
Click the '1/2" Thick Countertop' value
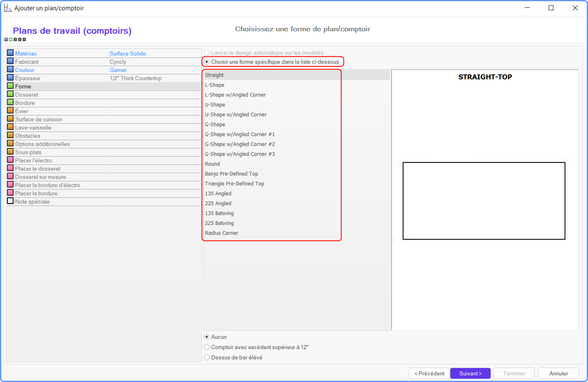[136, 78]
